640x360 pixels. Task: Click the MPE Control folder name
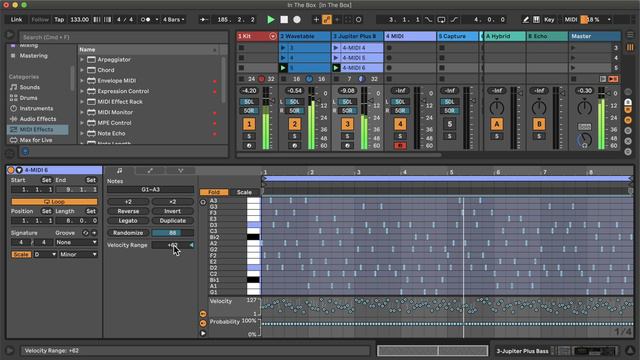[114, 123]
